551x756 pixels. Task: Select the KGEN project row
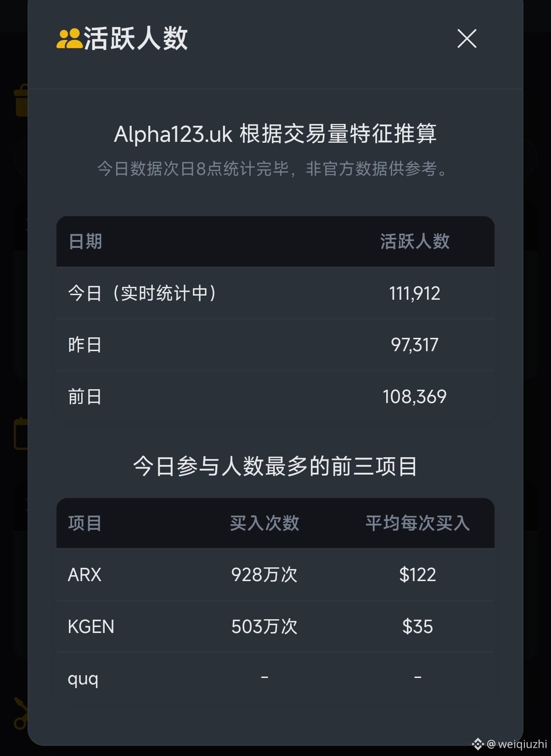(275, 627)
